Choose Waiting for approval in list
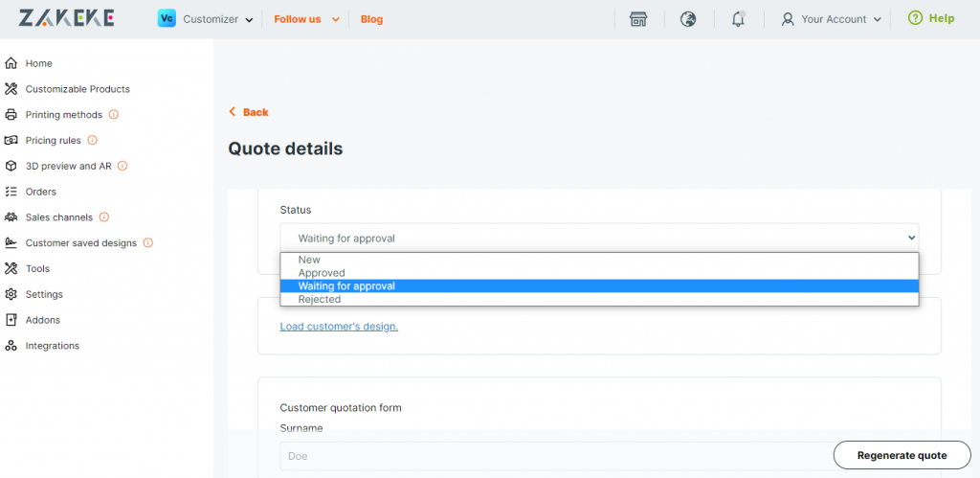 point(599,285)
